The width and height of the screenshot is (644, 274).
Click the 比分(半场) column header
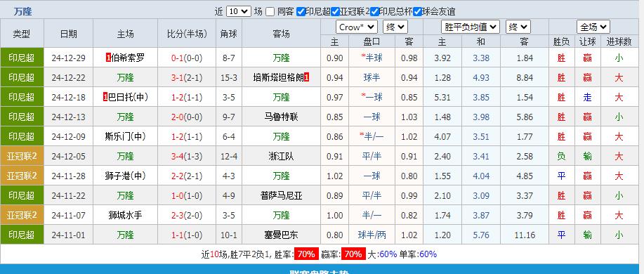click(x=187, y=34)
